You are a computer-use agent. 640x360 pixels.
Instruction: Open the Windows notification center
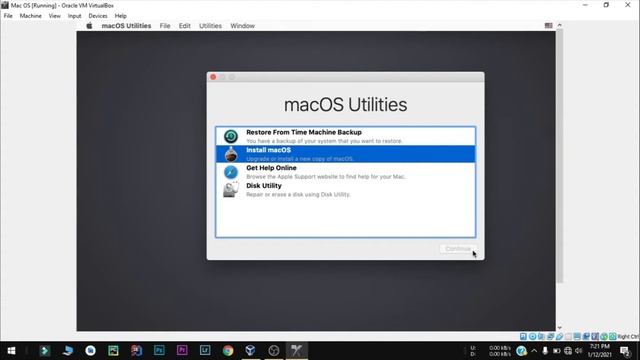[x=625, y=351]
